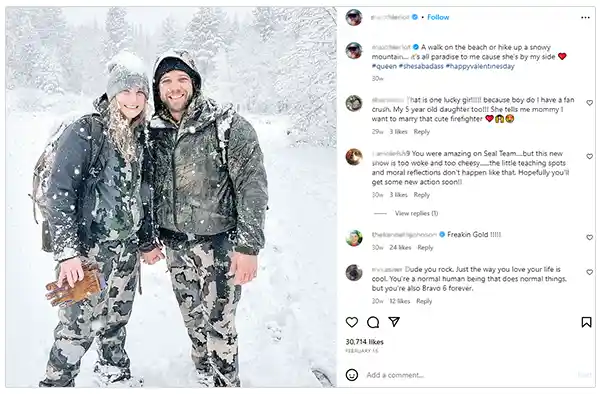
Task: Reply to the 'Dude you rock' comment
Action: (x=424, y=301)
